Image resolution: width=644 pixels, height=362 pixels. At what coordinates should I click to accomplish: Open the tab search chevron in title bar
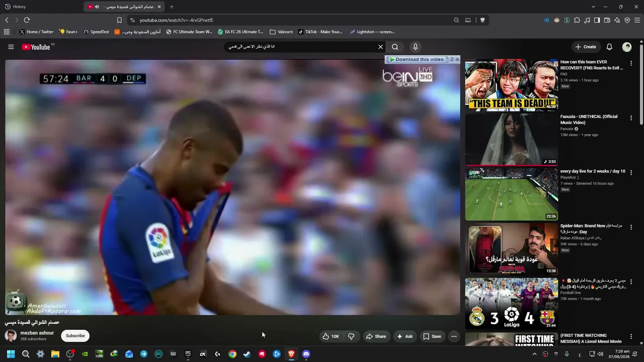point(593,7)
